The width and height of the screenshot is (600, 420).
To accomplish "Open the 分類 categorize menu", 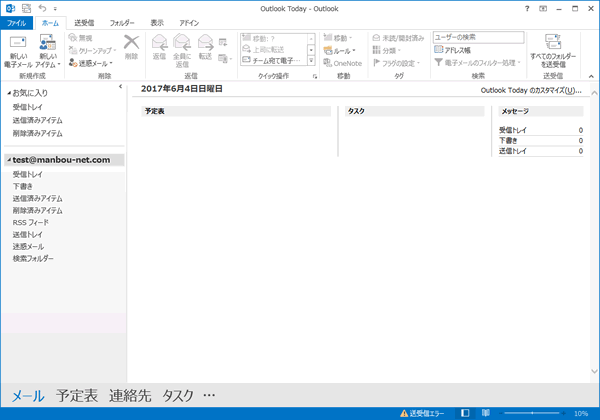I will tap(387, 50).
